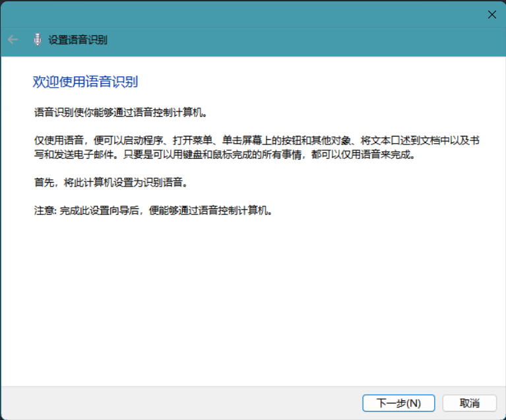Click the words 打开菜单 in the description
Viewport: 506px width, 420px height.
tap(190, 140)
